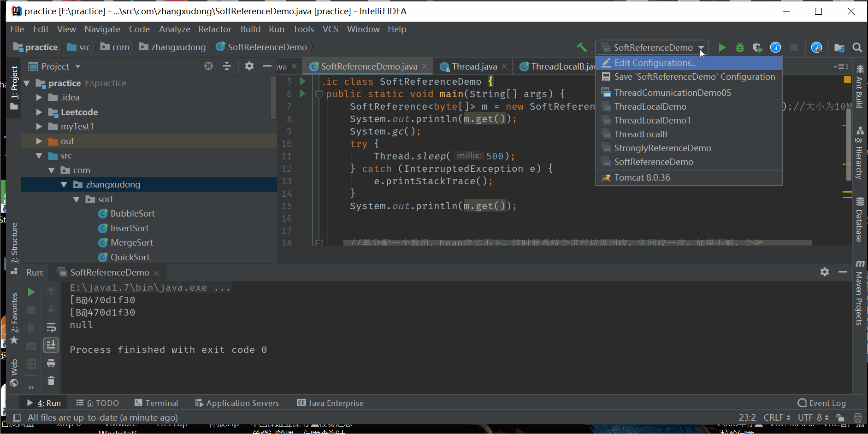Open Run panel settings gear
868x434 pixels.
click(825, 272)
